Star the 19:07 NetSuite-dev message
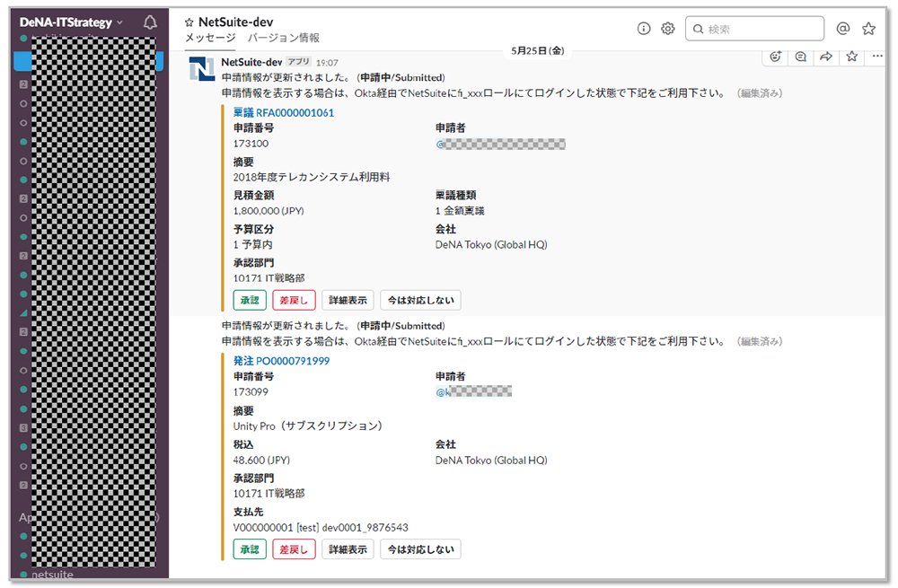The image size is (898, 588). pyautogui.click(x=851, y=57)
